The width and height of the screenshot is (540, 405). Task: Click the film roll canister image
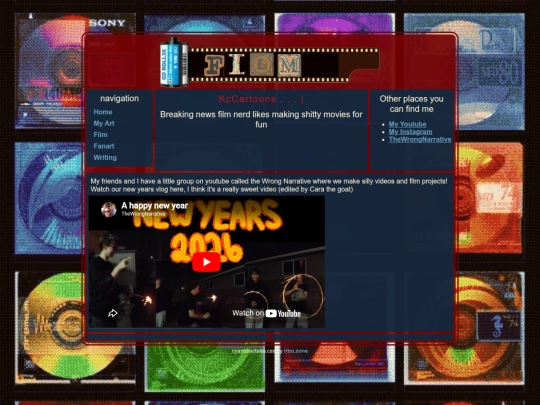click(174, 62)
